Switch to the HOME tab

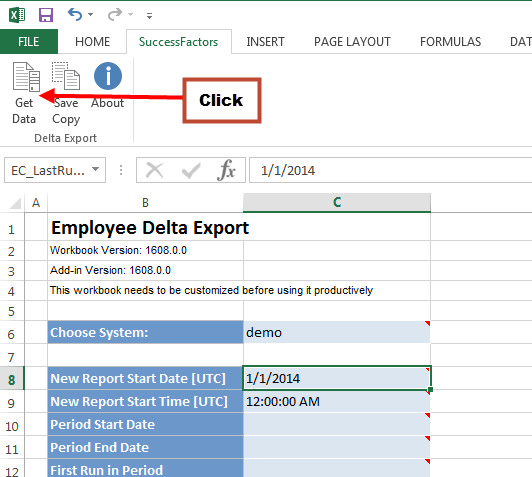(92, 42)
